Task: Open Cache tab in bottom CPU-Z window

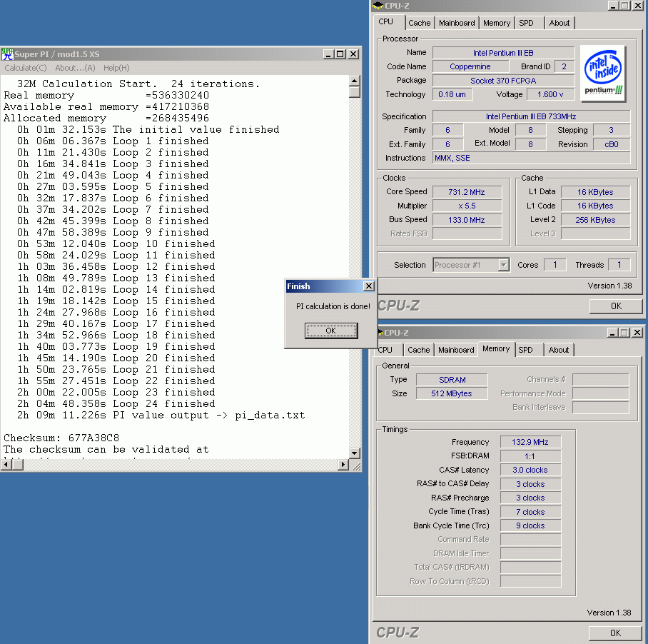Action: pos(419,350)
